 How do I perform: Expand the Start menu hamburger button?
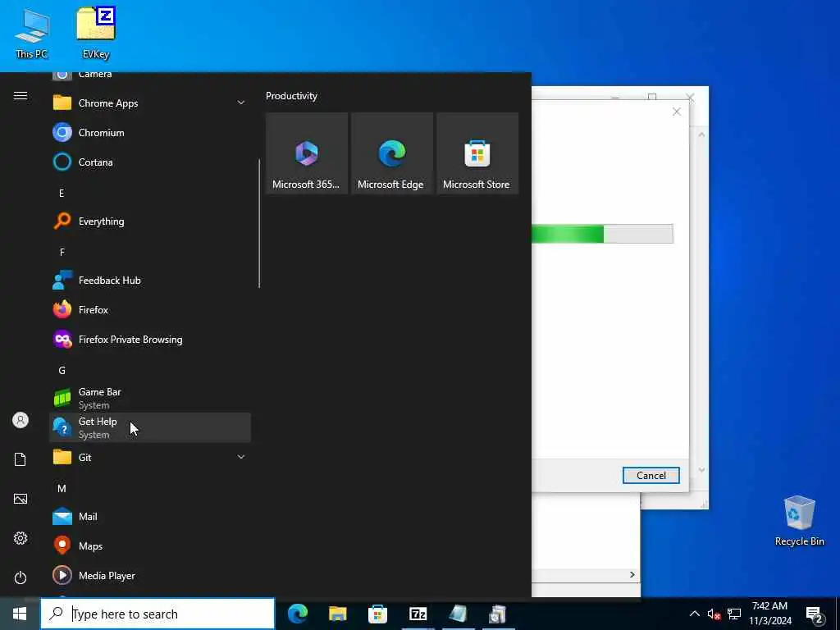click(x=21, y=96)
